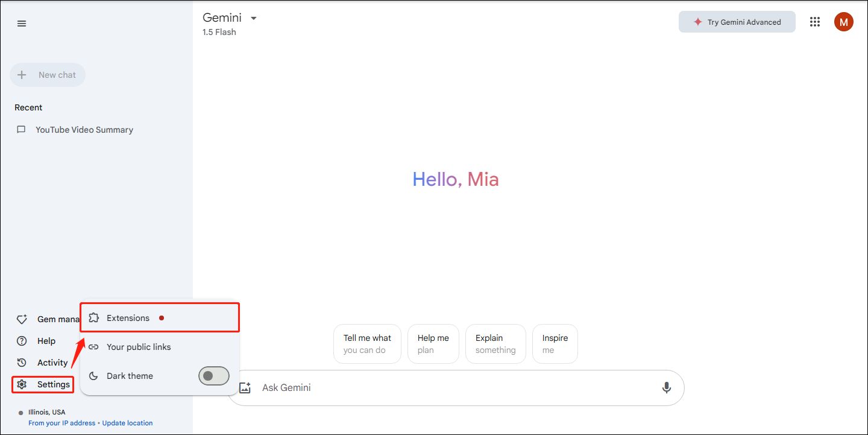
Task: Click the Help question mark icon
Action: point(22,341)
